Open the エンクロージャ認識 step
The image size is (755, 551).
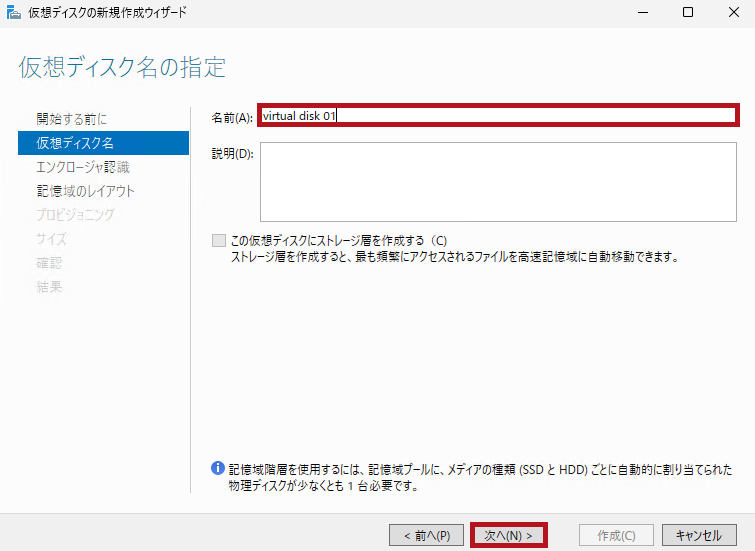pos(82,167)
